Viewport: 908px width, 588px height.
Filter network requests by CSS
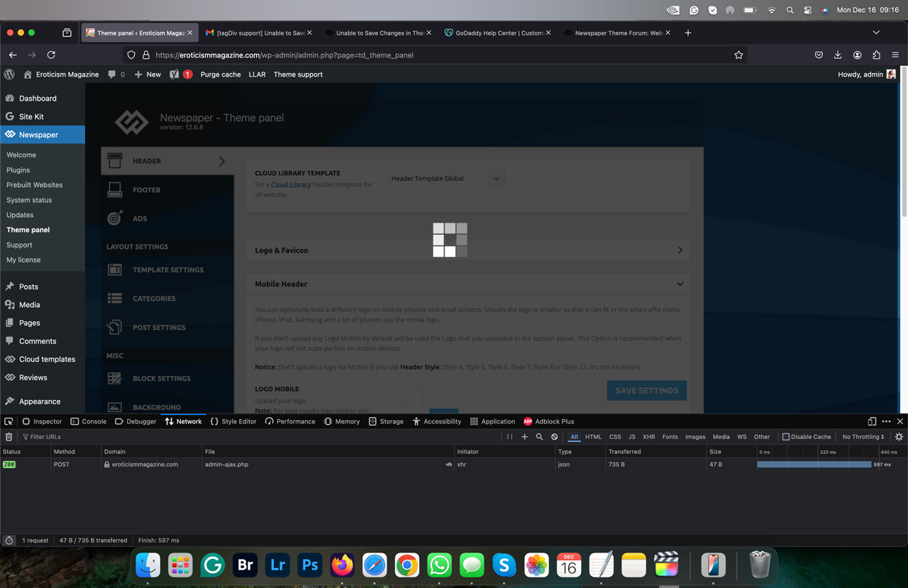point(615,437)
